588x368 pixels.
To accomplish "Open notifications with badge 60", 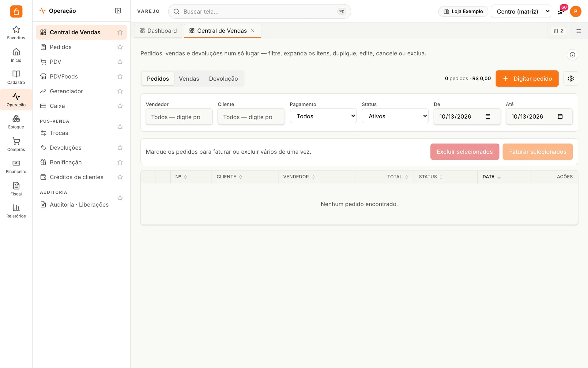I will tap(561, 11).
